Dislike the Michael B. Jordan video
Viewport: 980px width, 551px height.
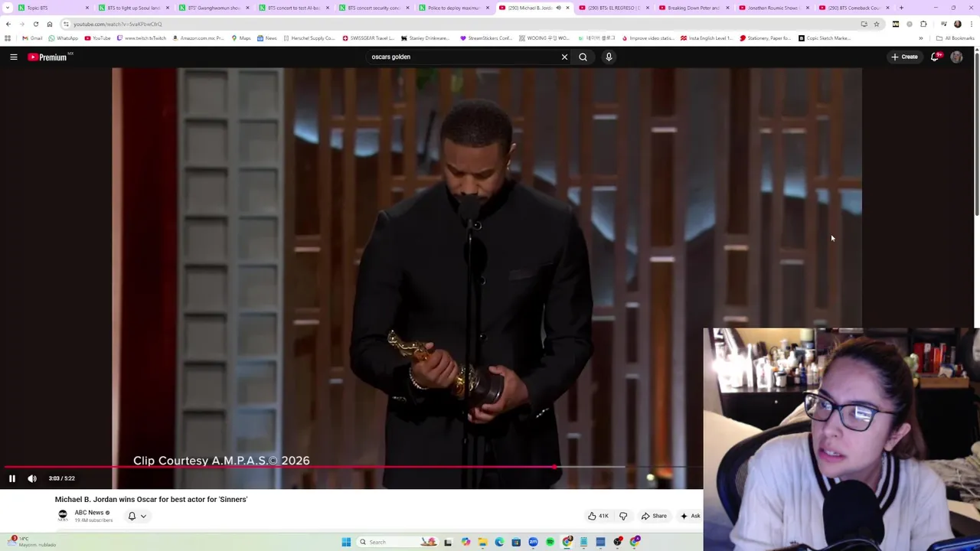623,516
